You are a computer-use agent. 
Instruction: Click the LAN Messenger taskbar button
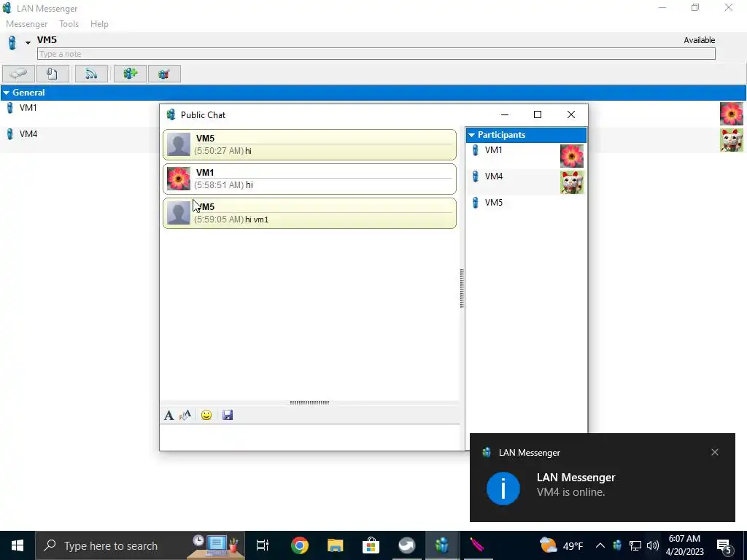pyautogui.click(x=442, y=545)
